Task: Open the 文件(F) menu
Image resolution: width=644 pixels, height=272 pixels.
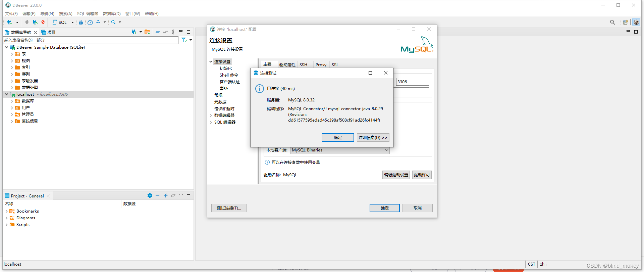Action: (11, 14)
